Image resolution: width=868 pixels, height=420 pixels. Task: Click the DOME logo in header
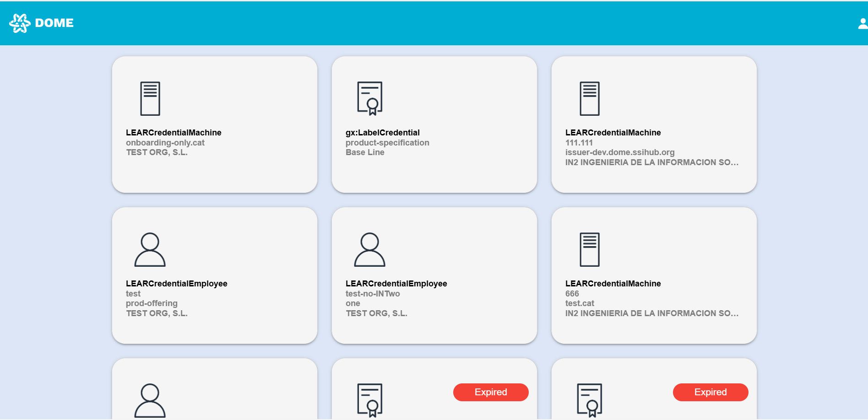pyautogui.click(x=20, y=23)
